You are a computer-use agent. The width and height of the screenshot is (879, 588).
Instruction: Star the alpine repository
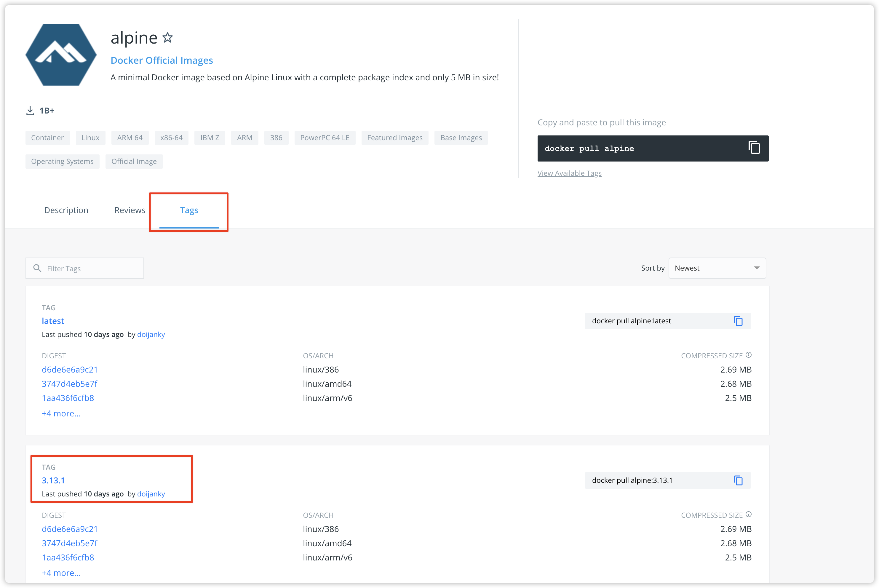tap(167, 38)
